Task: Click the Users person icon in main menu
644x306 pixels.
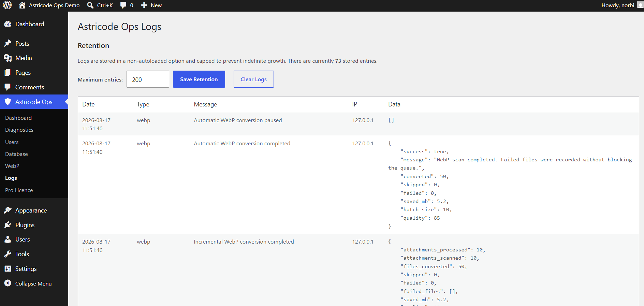Action: (8, 239)
